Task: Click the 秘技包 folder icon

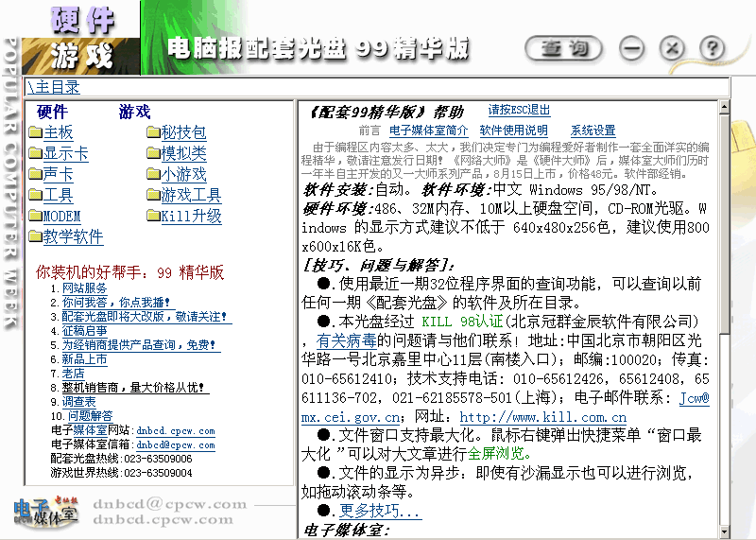Action: pos(153,132)
